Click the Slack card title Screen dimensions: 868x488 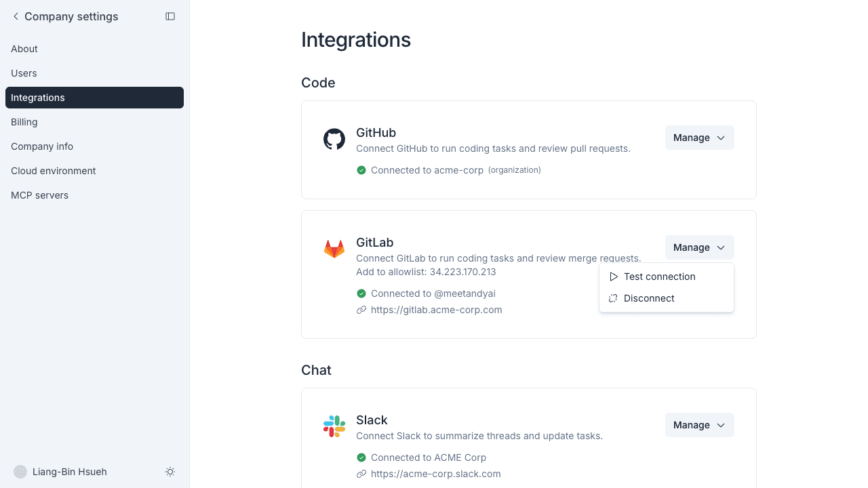(372, 420)
